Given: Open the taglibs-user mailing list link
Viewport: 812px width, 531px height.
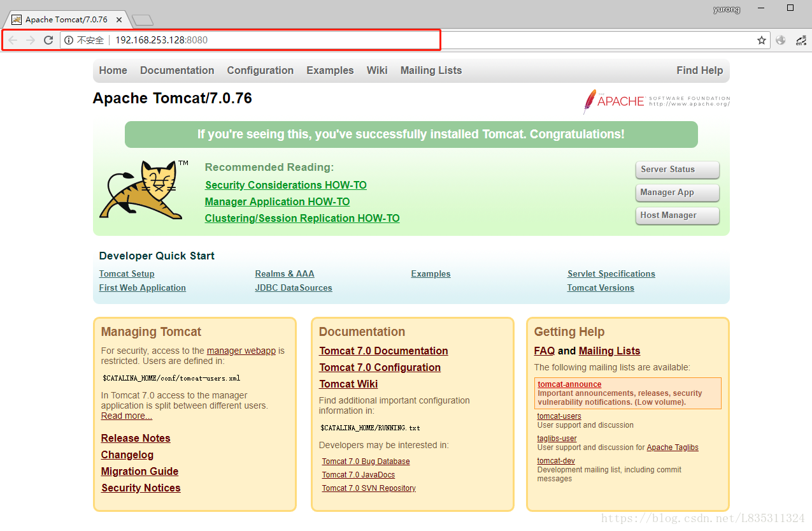Looking at the screenshot, I should coord(557,439).
